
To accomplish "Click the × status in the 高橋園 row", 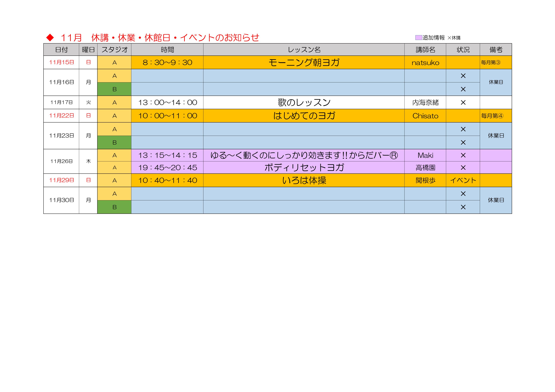I will click(463, 168).
